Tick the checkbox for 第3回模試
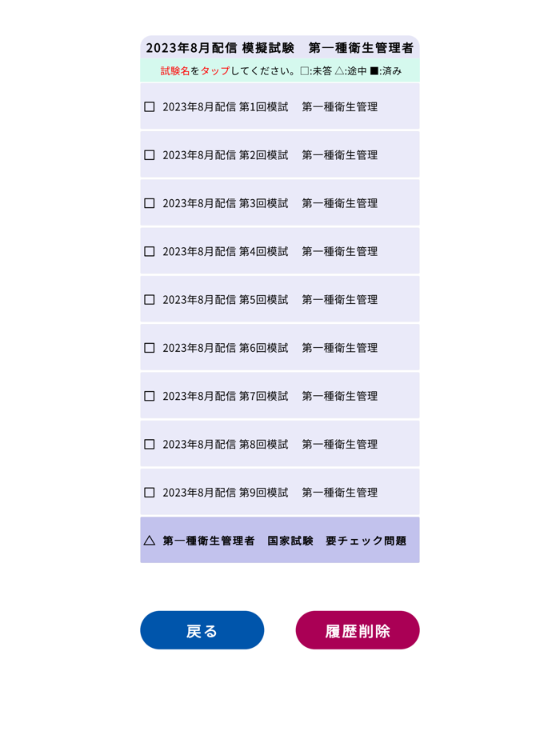This screenshot has width=560, height=747. [149, 202]
